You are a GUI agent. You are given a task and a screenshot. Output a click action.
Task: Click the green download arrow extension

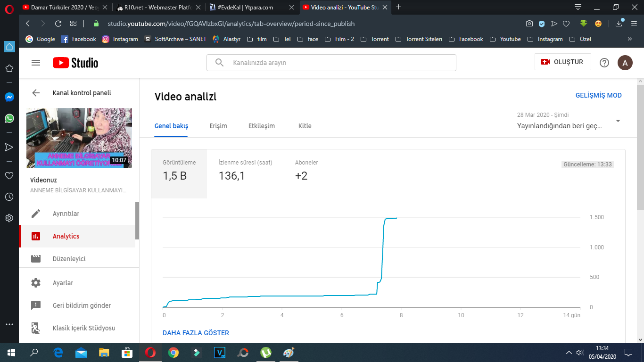pos(584,24)
